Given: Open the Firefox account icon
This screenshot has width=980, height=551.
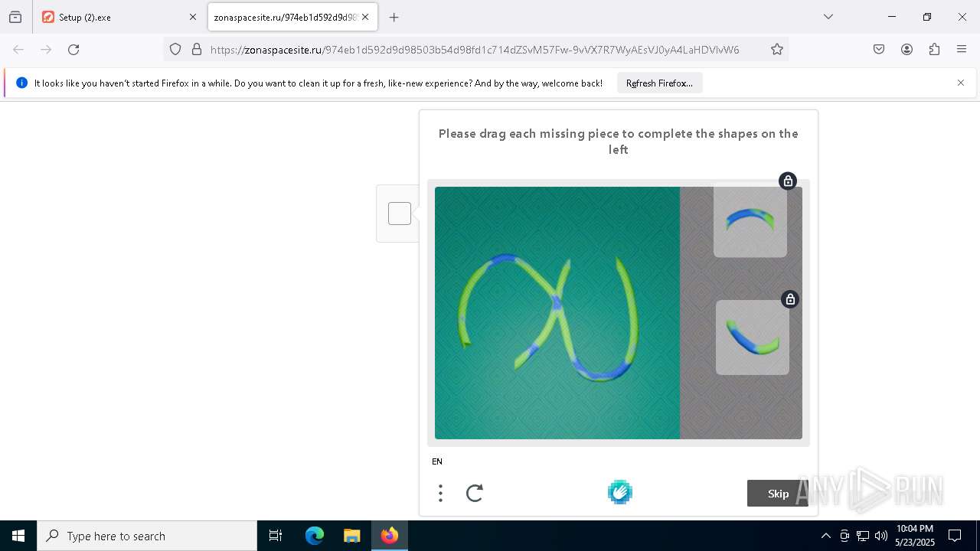Looking at the screenshot, I should [906, 50].
